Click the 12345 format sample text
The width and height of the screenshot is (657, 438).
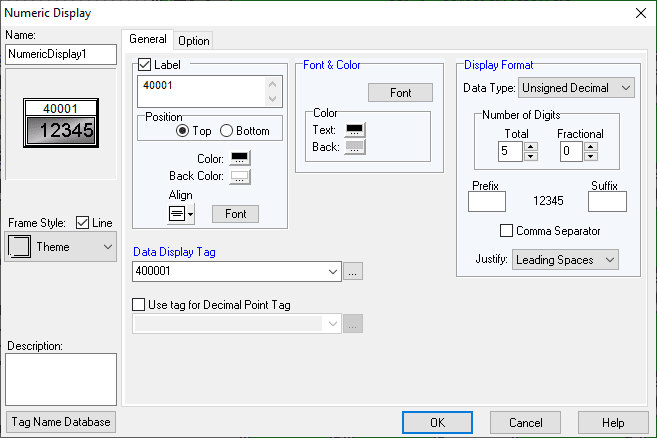coord(548,201)
